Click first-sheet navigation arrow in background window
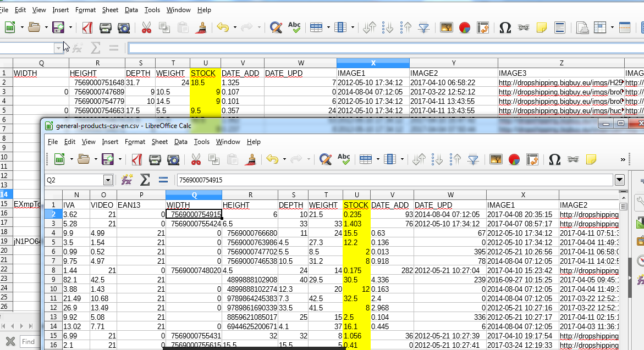The image size is (644, 350). pyautogui.click(x=3, y=326)
